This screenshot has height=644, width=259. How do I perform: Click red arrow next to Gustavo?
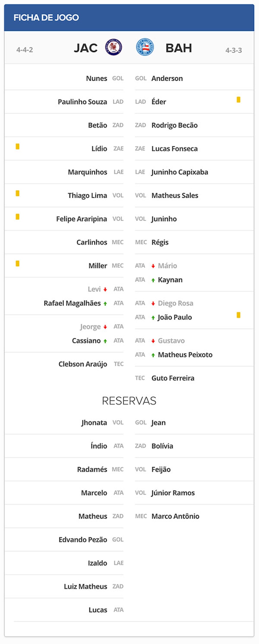(153, 341)
